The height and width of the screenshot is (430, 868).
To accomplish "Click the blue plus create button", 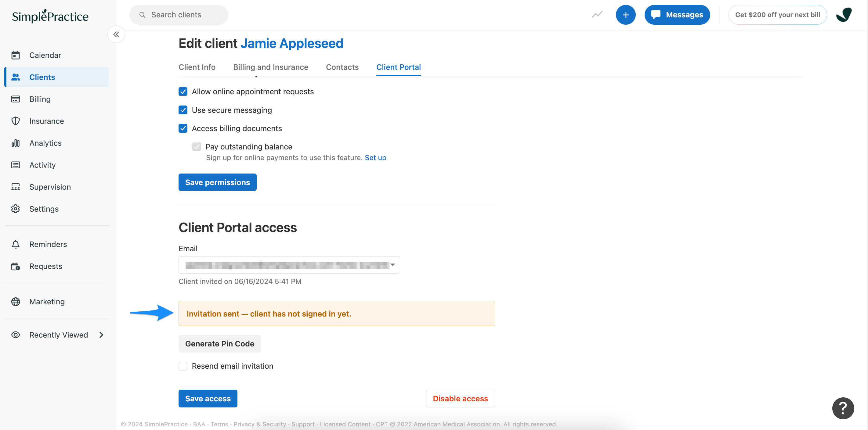I will click(x=625, y=14).
